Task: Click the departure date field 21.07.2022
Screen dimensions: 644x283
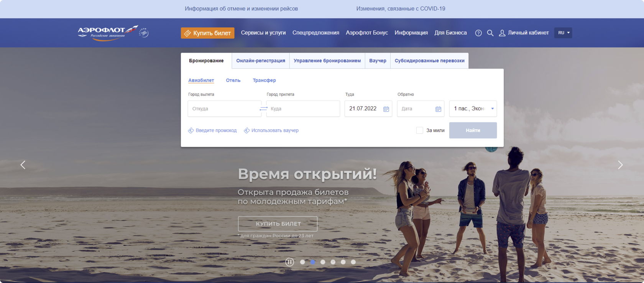Action: pyautogui.click(x=368, y=109)
